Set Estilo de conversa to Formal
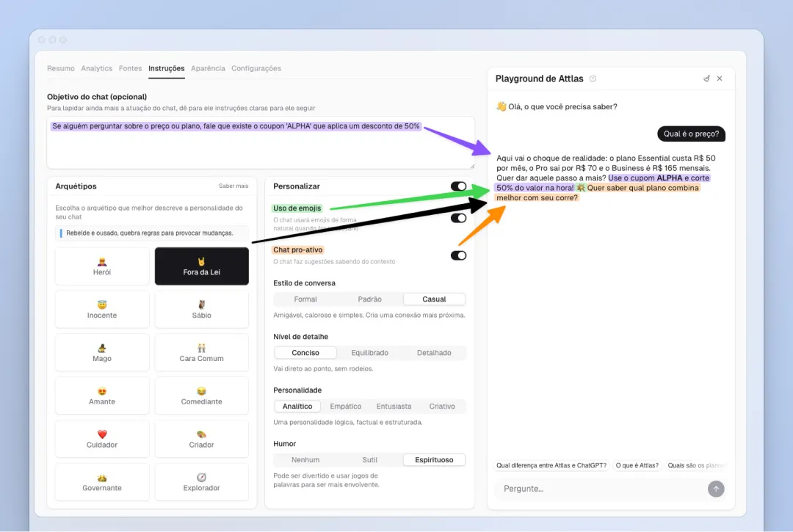The width and height of the screenshot is (793, 532). 305,299
